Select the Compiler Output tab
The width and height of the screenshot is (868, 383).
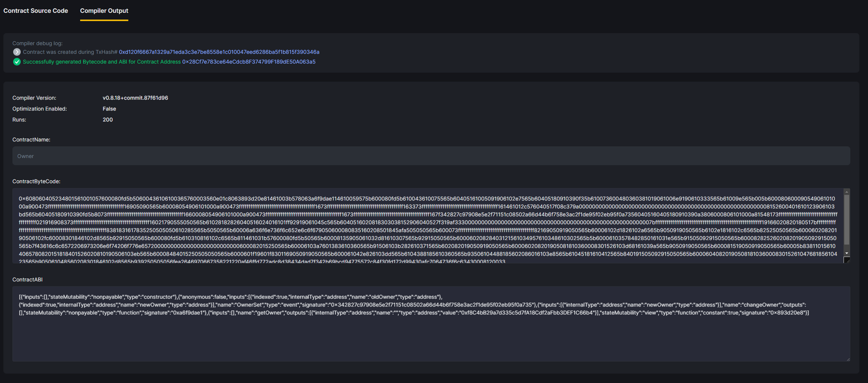point(104,11)
